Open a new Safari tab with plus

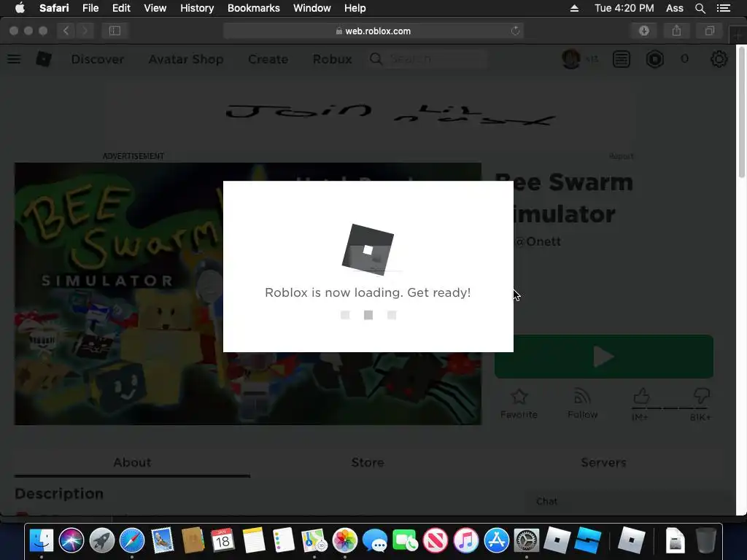coord(738,34)
